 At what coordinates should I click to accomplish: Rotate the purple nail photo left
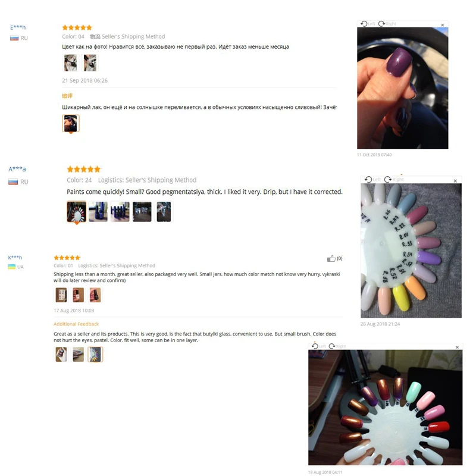click(x=368, y=24)
